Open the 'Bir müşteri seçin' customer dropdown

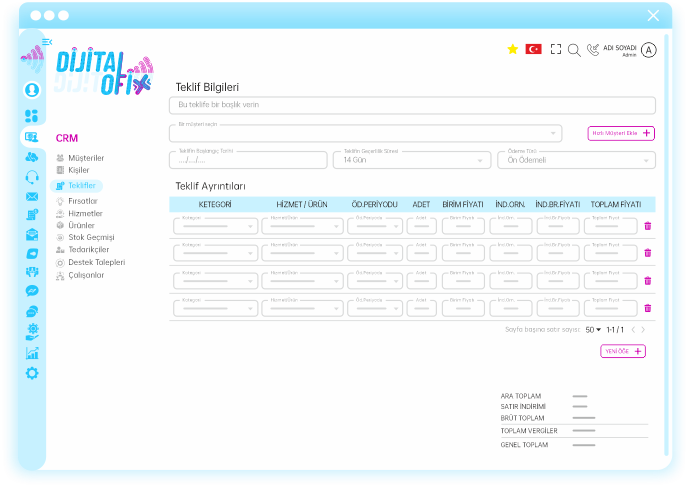(x=366, y=132)
